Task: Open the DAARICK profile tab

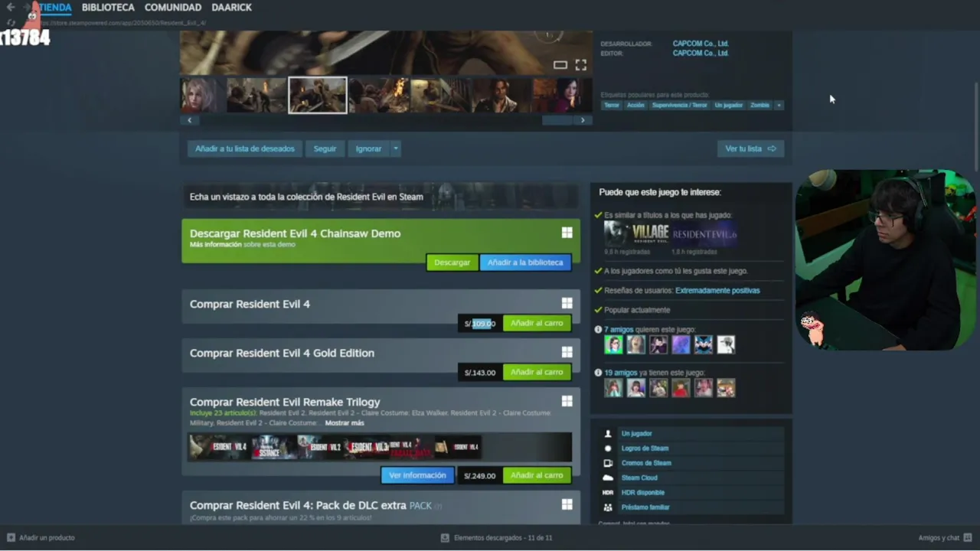Action: click(231, 7)
